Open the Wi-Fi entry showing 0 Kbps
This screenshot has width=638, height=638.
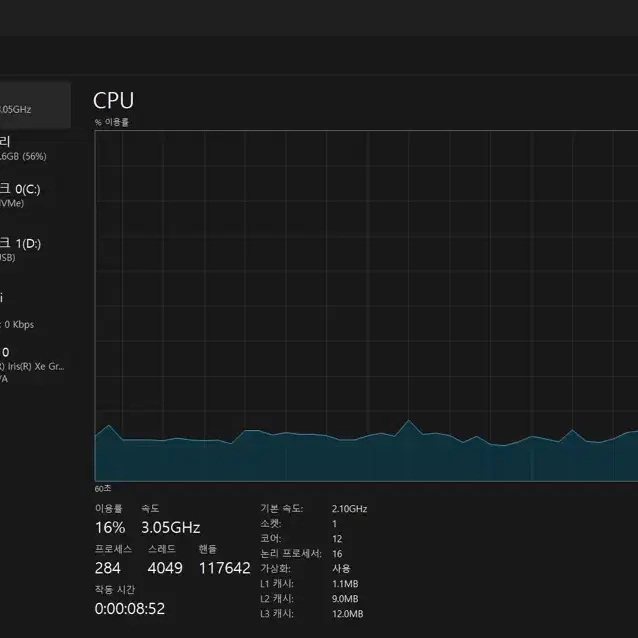click(x=35, y=311)
